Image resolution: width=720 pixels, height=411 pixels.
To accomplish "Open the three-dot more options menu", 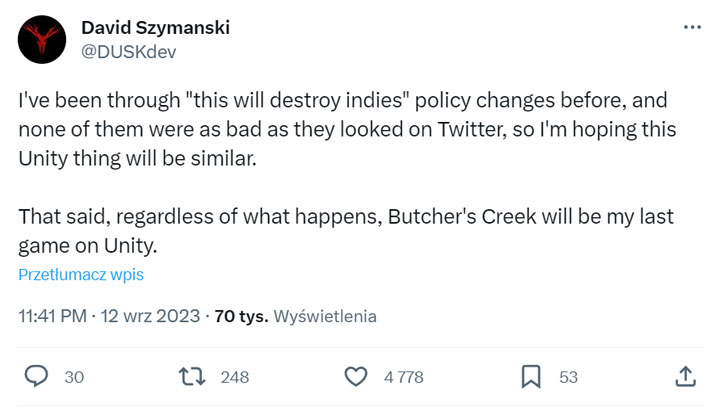I will click(692, 28).
